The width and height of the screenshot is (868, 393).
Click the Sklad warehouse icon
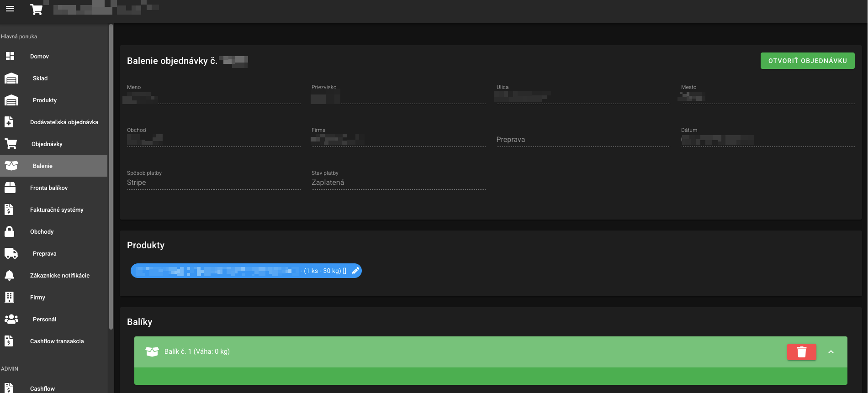pyautogui.click(x=11, y=79)
